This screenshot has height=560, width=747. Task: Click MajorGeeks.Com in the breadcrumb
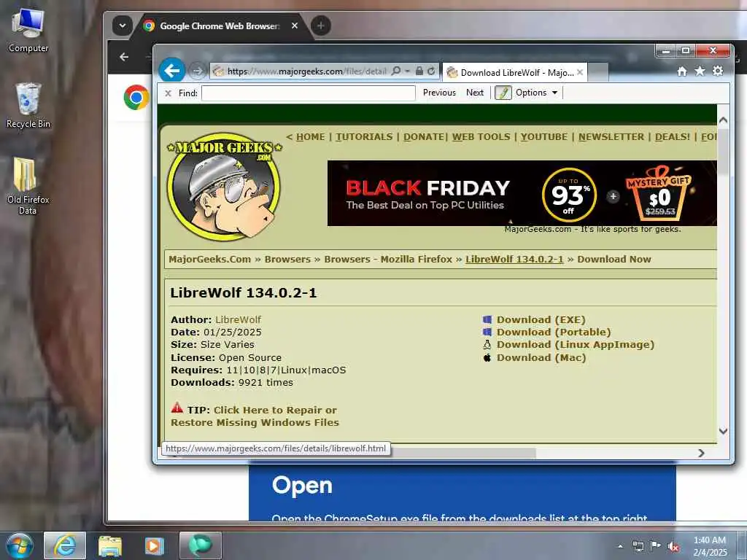(x=209, y=259)
